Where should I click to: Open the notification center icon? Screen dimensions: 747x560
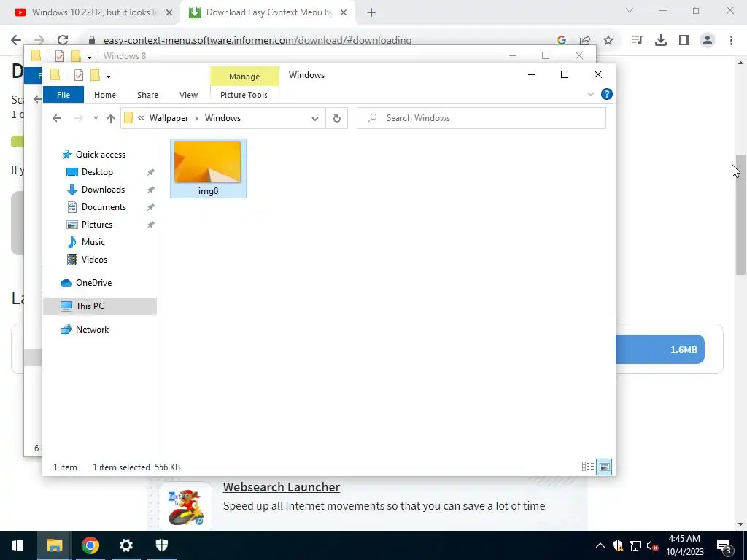[724, 546]
